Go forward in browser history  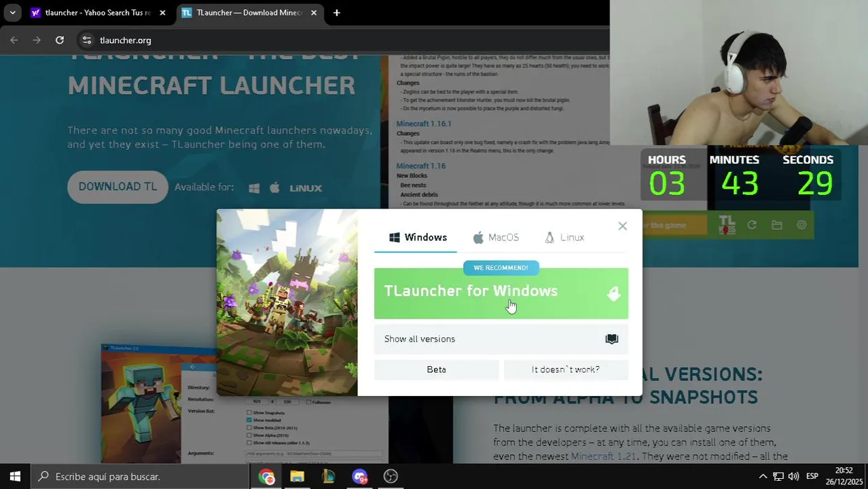pyautogui.click(x=37, y=40)
